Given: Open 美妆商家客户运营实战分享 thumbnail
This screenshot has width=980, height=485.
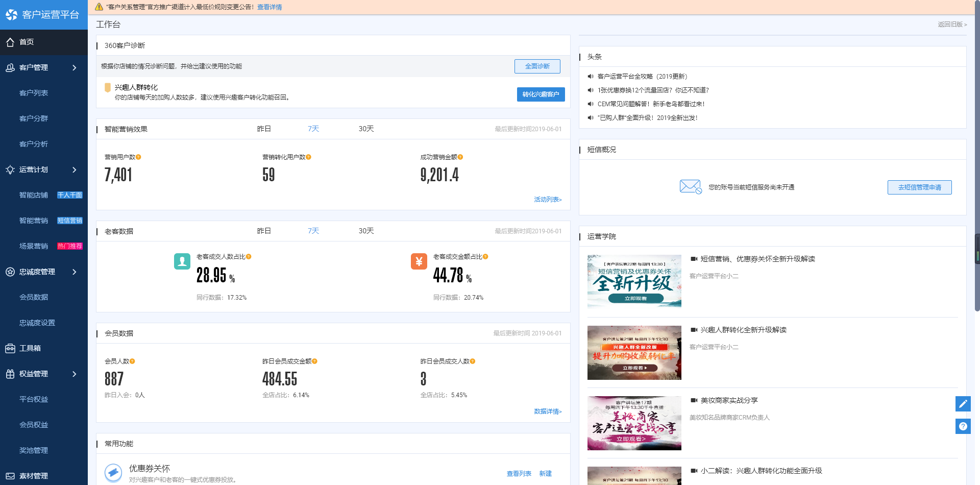Looking at the screenshot, I should 634,423.
